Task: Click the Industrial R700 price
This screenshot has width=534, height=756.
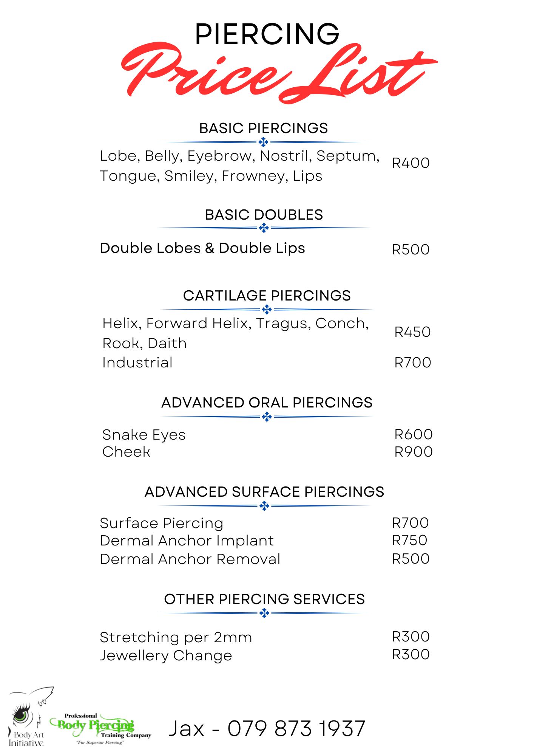Action: pyautogui.click(x=412, y=363)
